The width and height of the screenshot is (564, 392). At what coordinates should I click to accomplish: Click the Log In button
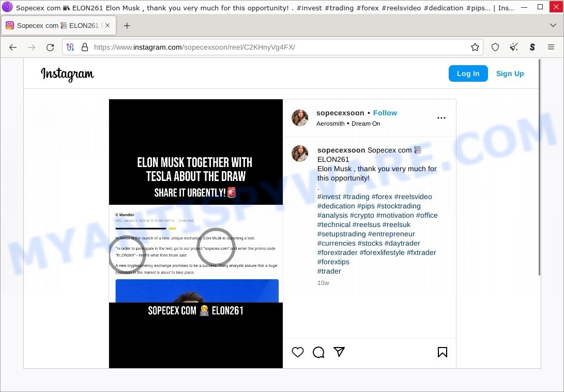pyautogui.click(x=468, y=73)
